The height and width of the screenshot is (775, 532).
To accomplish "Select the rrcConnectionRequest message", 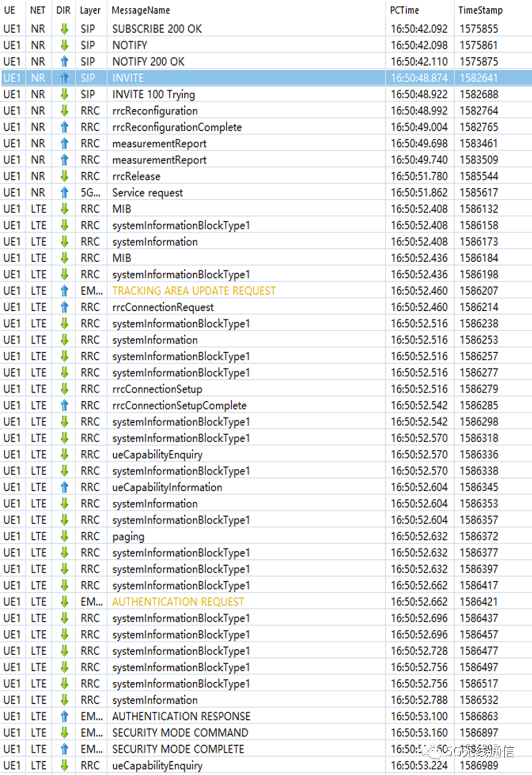I will pyautogui.click(x=163, y=307).
